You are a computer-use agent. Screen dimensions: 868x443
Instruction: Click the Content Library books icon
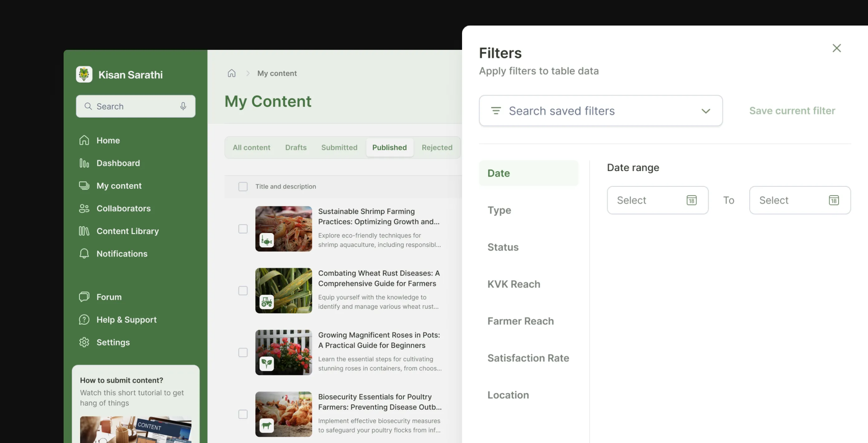coord(84,231)
